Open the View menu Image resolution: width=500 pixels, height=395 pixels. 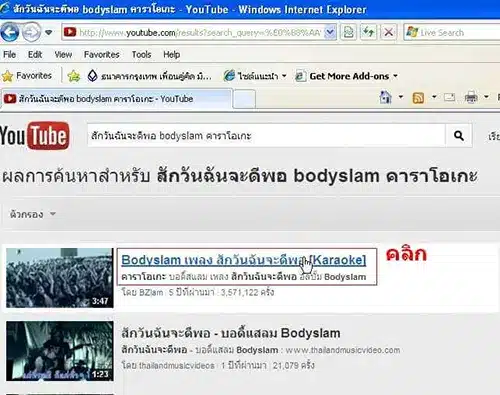(63, 54)
